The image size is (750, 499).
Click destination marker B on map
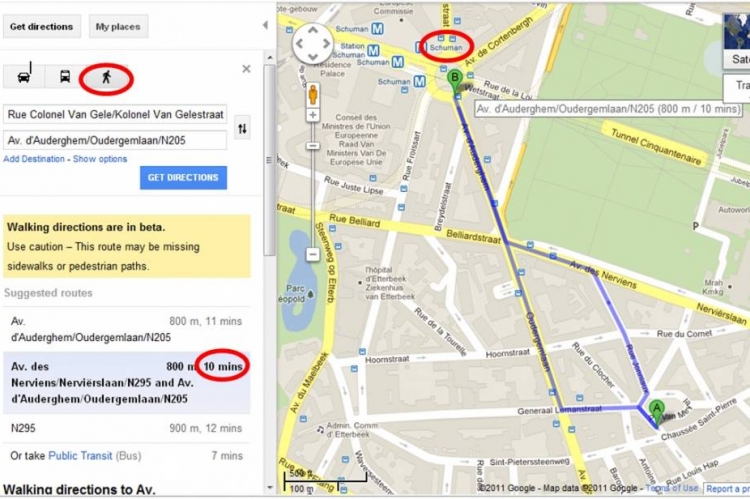coord(455,80)
